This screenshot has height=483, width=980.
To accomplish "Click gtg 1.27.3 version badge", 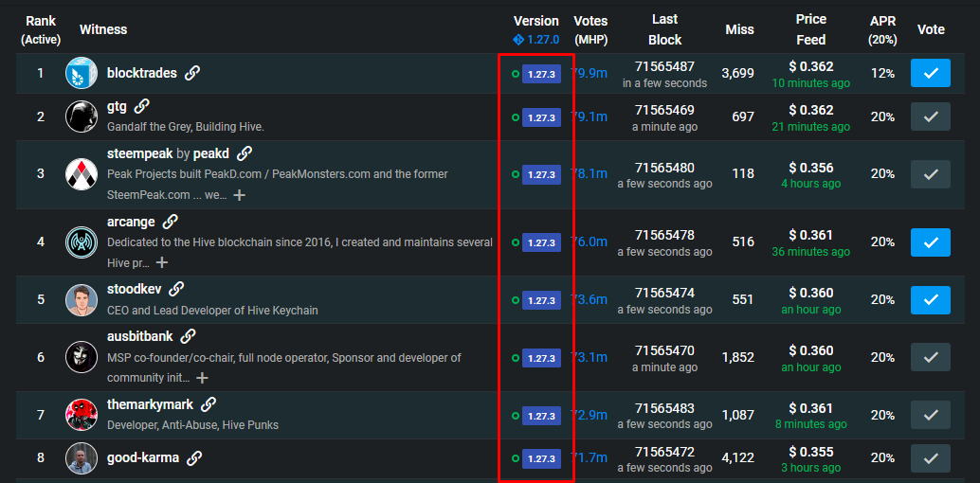I will [x=541, y=116].
